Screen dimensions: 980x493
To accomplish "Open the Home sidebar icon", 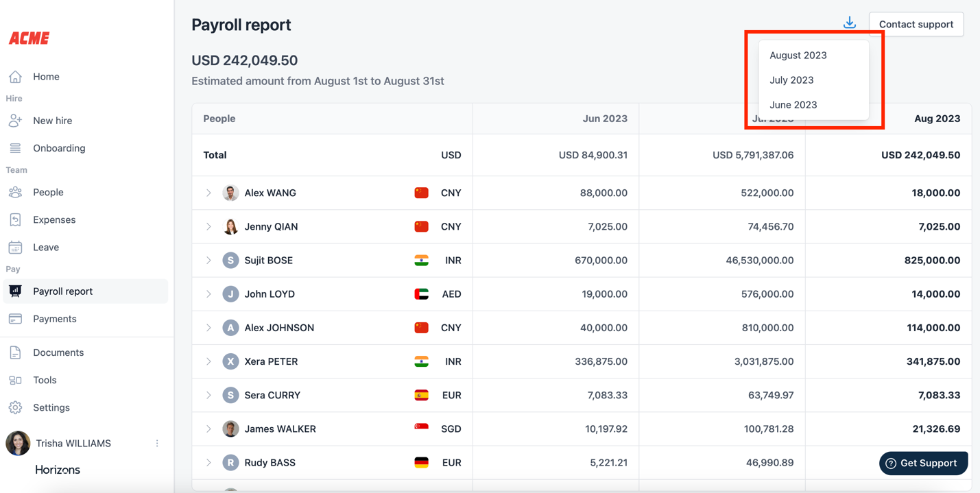I will [15, 76].
